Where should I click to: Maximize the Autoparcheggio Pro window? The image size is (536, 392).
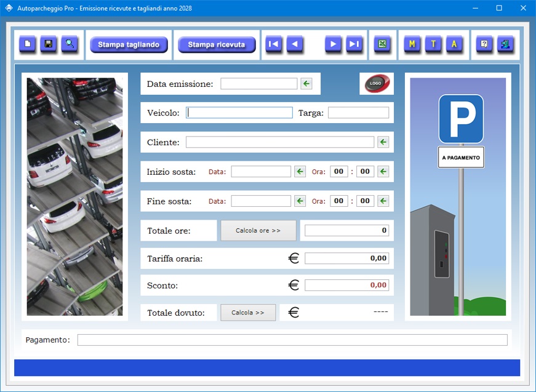tap(499, 8)
